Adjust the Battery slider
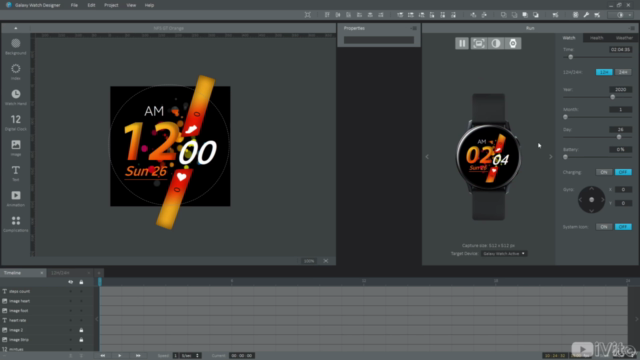The width and height of the screenshot is (640, 360). pos(565,157)
